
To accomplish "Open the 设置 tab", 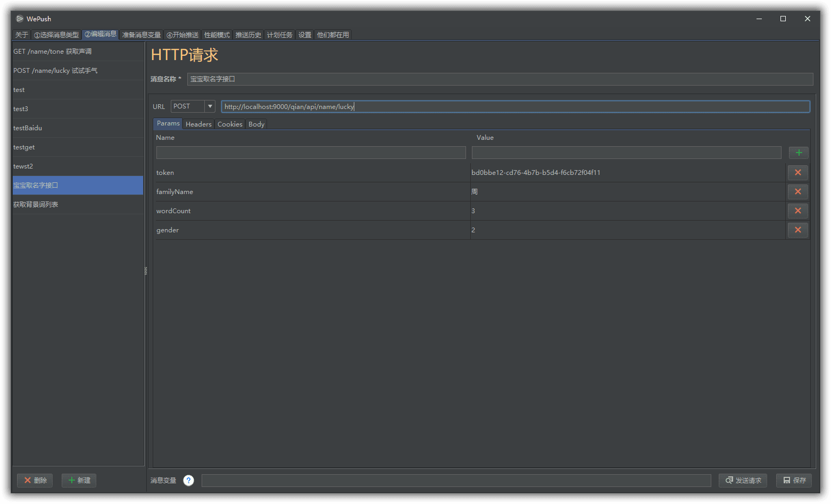I will (x=305, y=35).
